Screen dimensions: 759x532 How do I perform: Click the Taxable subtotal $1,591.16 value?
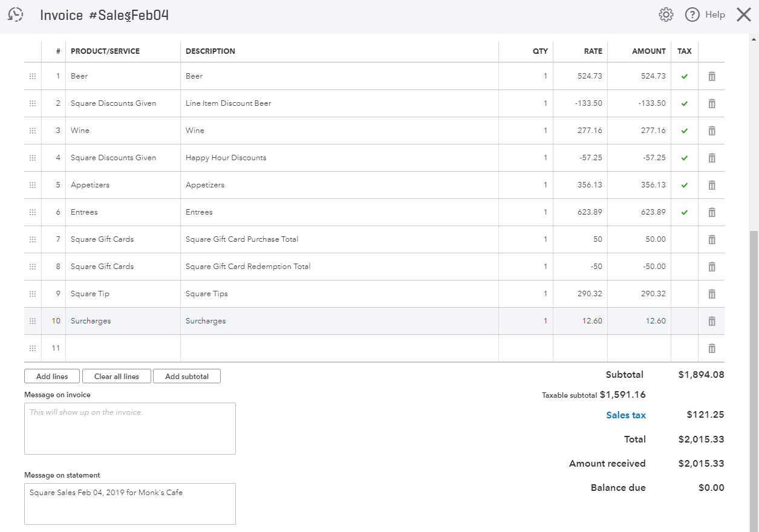click(x=623, y=395)
